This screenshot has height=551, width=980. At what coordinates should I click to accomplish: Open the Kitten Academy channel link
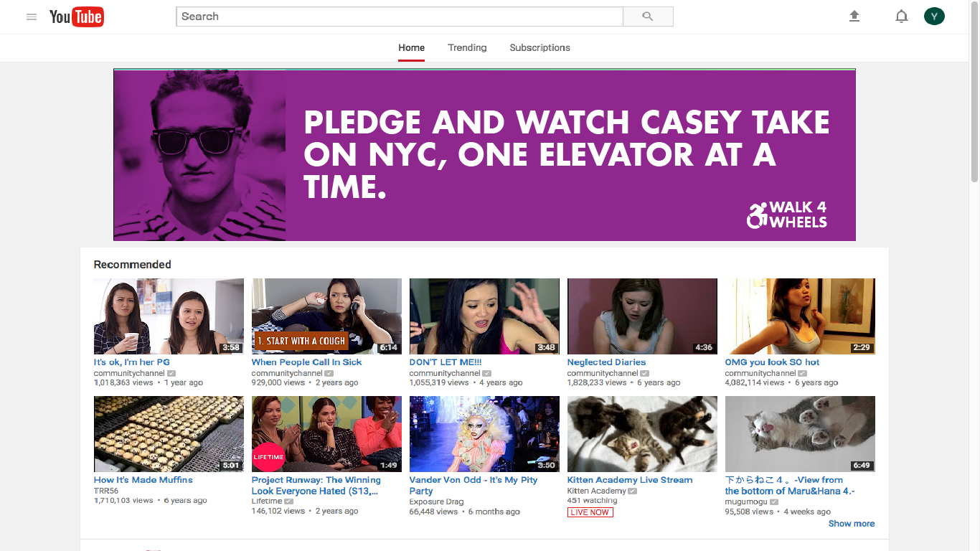tap(597, 491)
